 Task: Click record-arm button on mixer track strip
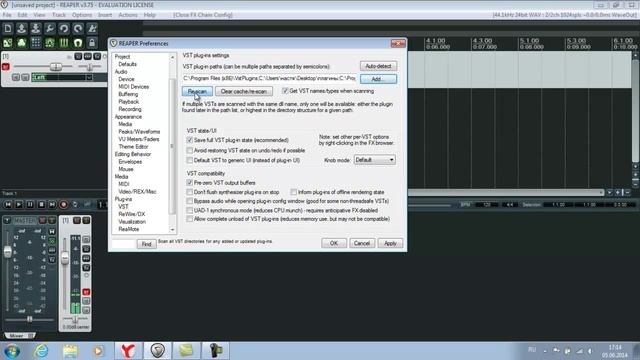86,292
